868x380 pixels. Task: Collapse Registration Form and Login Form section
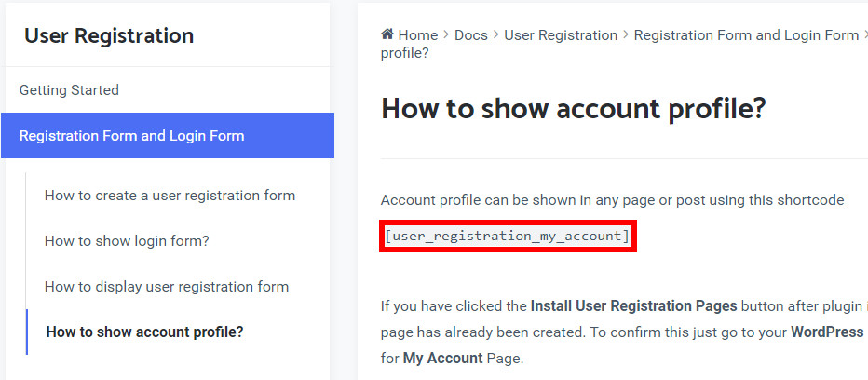(x=168, y=136)
